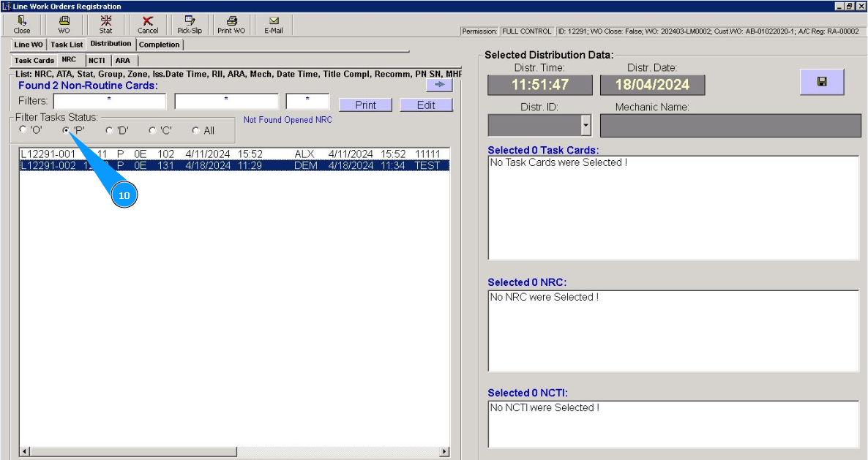Click the red Cancel toolbar icon
Viewport: 868px width, 460px height.
coord(148,25)
